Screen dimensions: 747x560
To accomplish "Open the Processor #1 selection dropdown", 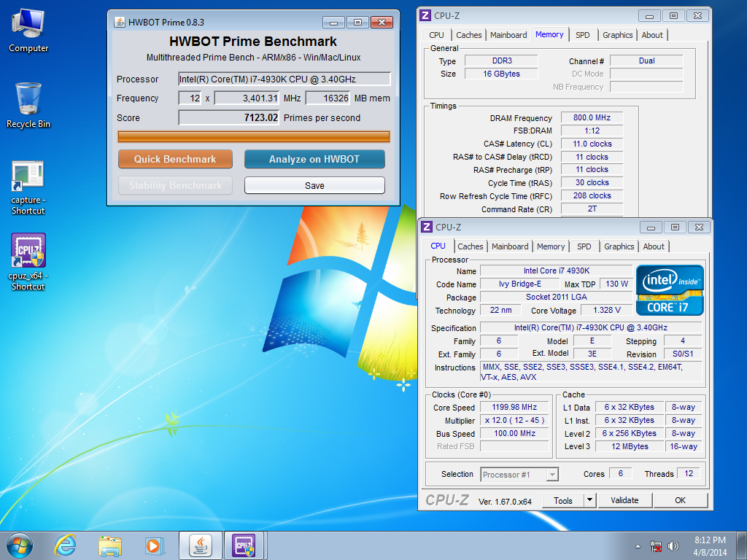I will 519,475.
